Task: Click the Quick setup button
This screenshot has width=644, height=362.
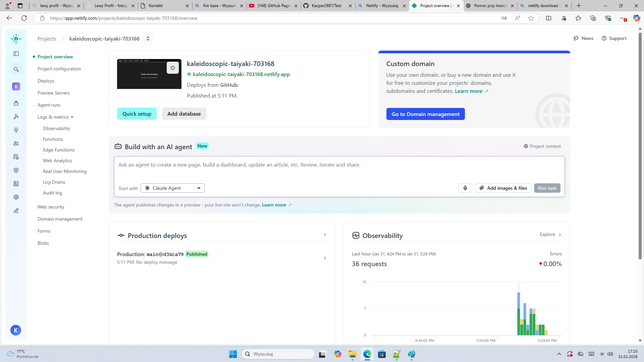Action: [x=137, y=114]
